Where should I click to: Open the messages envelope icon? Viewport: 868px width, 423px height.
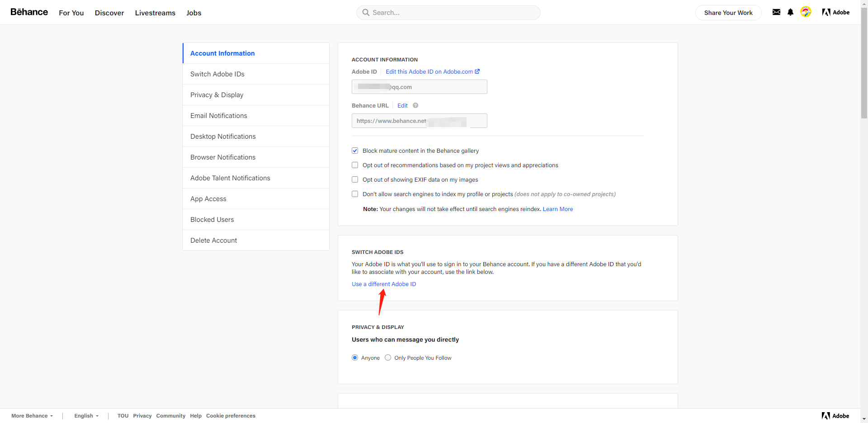coord(776,12)
